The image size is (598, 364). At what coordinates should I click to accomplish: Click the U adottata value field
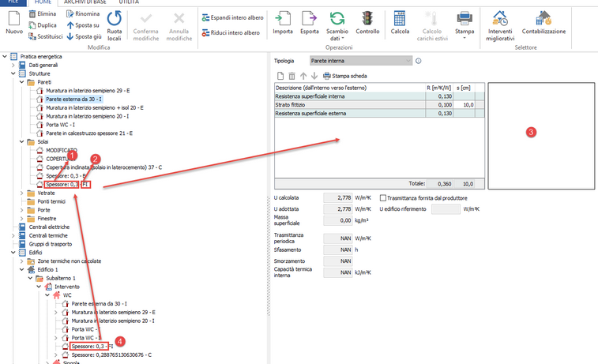(x=338, y=209)
